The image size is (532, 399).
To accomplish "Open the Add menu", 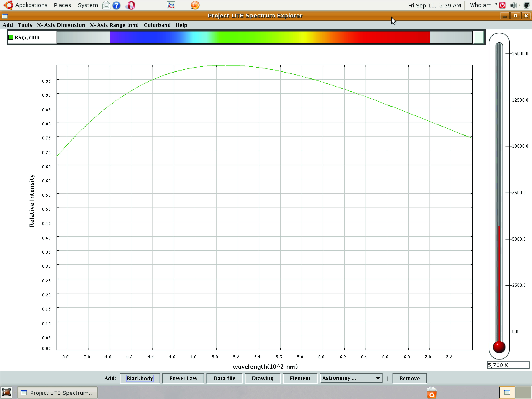I will coord(8,25).
